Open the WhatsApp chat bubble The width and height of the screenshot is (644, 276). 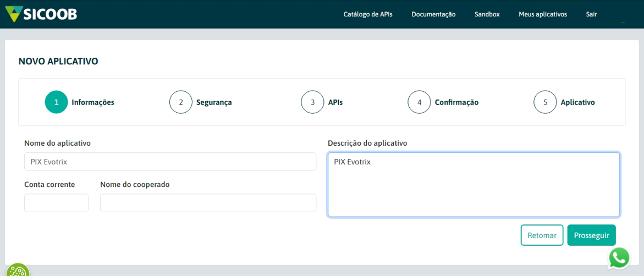tap(619, 258)
